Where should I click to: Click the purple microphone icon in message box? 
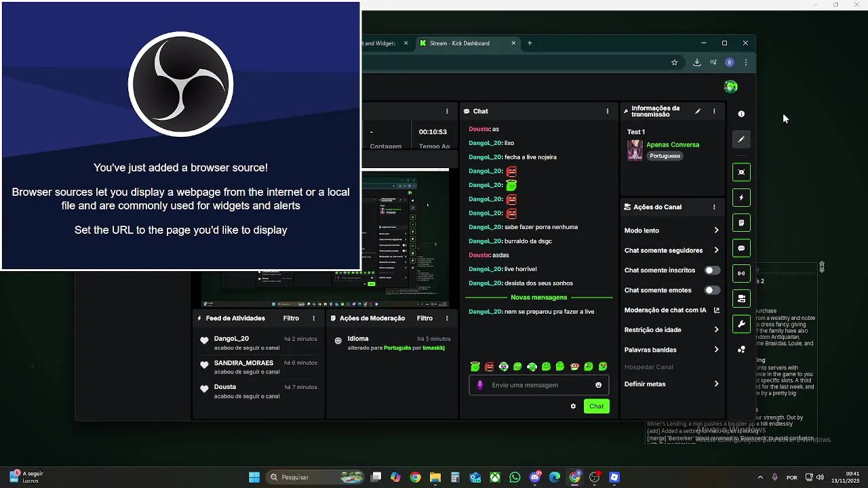pos(480,385)
